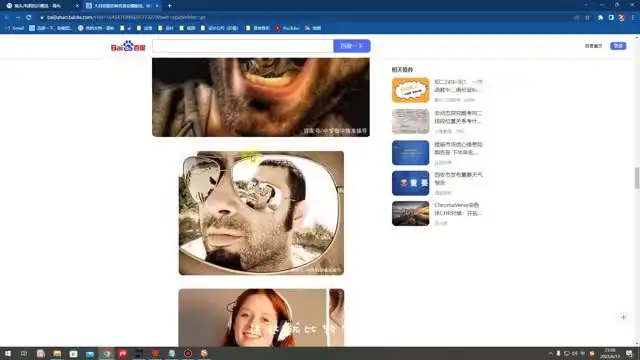Open the notification center icon
This screenshot has width=640, height=360.
click(629, 353)
